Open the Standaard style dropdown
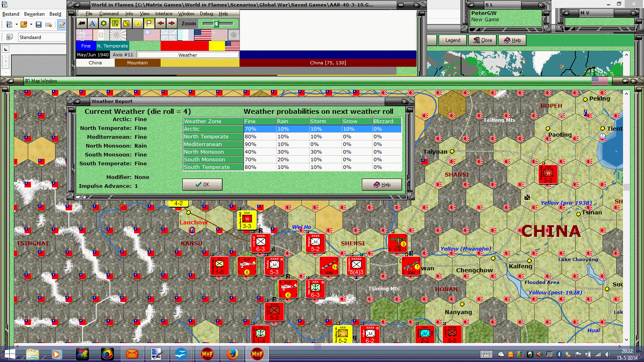Image resolution: width=644 pixels, height=362 pixels. tap(42, 37)
